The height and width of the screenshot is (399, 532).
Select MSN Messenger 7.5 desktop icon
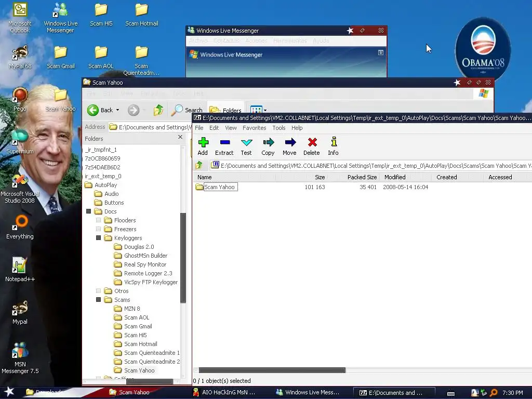[x=20, y=358]
